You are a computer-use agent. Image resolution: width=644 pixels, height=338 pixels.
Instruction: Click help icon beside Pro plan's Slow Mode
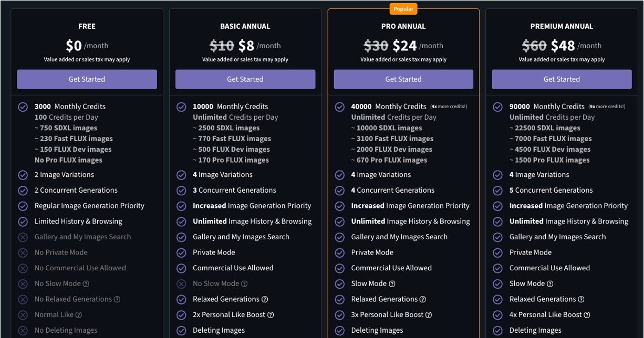click(392, 284)
